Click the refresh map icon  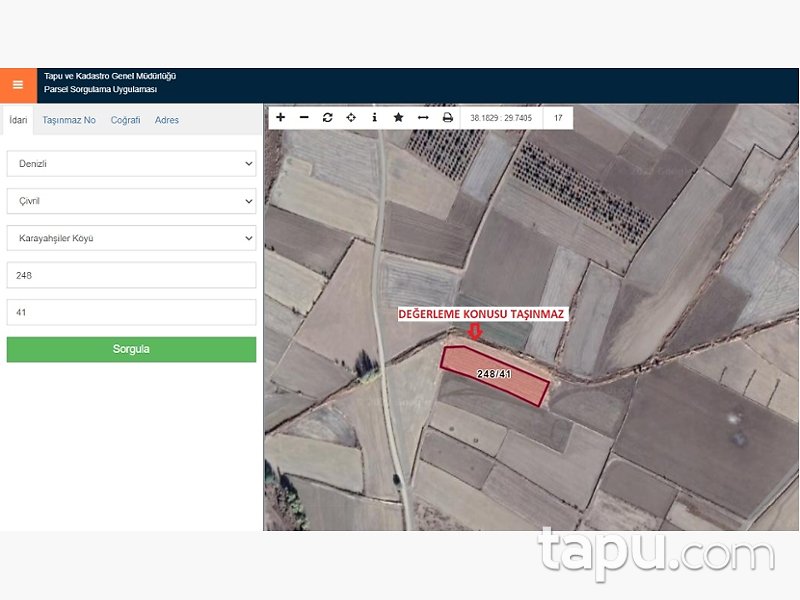pyautogui.click(x=328, y=118)
